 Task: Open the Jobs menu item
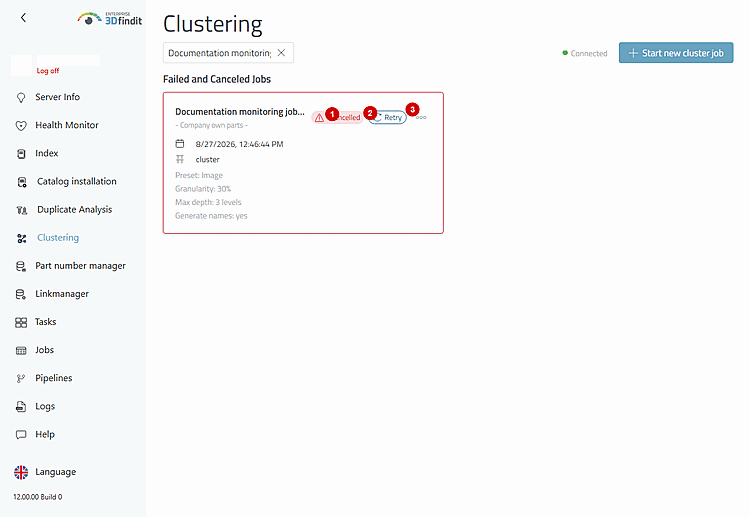[44, 350]
